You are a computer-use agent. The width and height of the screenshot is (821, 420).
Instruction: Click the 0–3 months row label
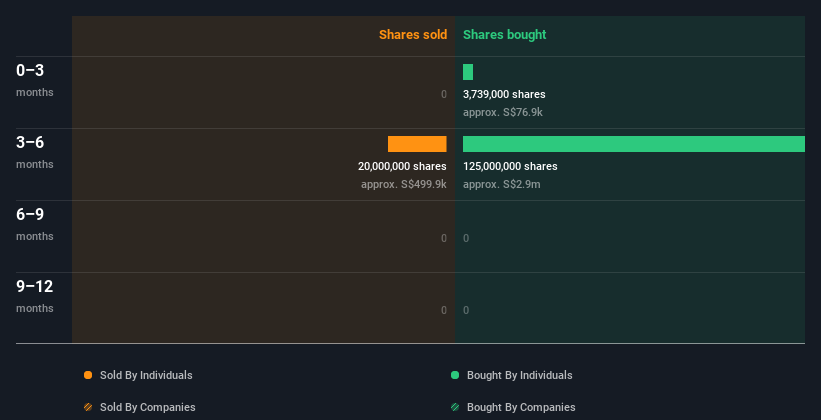35,80
